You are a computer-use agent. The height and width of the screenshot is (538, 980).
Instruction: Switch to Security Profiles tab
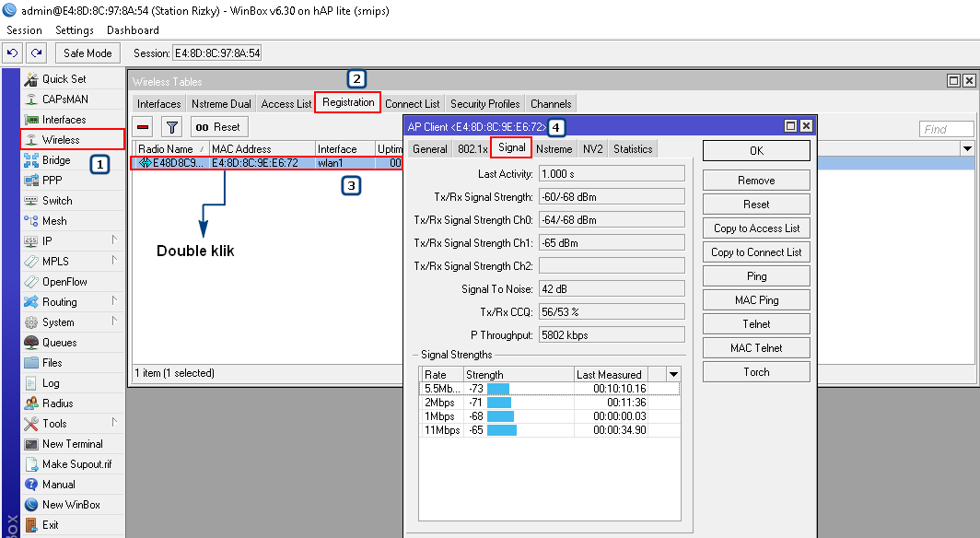click(485, 104)
